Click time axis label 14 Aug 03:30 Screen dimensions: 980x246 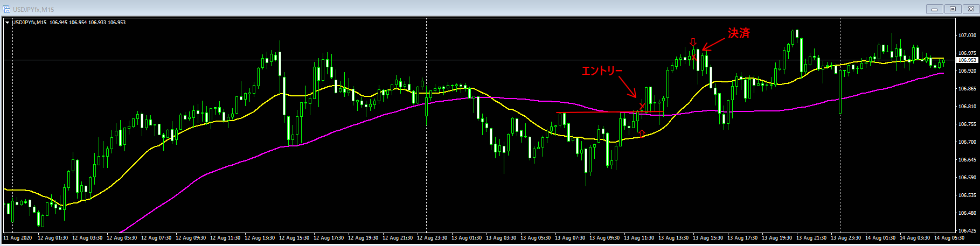[915, 238]
